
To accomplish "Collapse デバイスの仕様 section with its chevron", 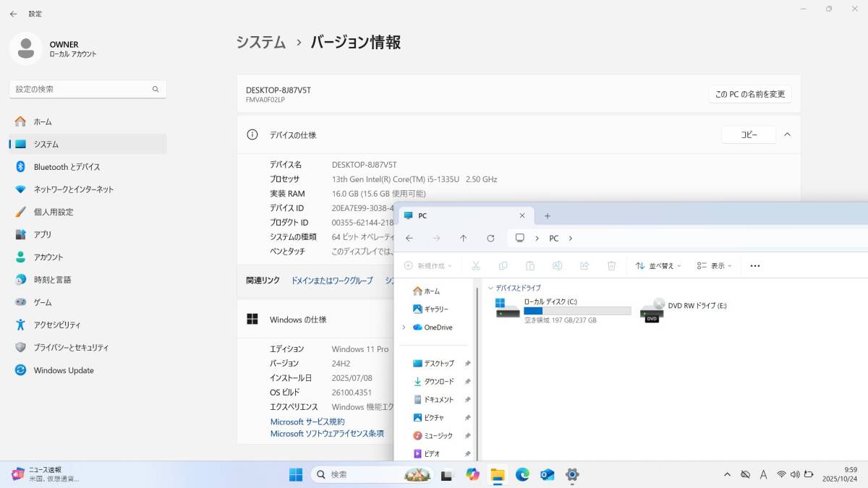I will tap(787, 134).
